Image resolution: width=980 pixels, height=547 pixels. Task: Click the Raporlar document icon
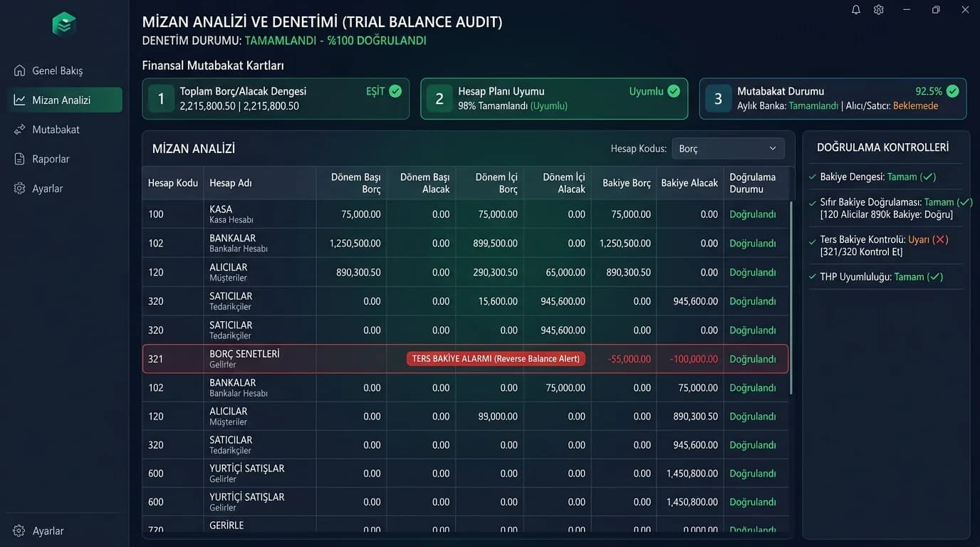19,159
